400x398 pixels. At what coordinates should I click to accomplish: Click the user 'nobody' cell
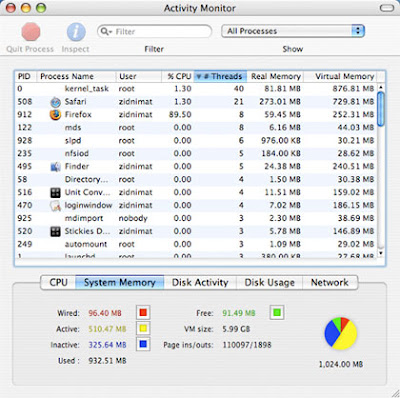pos(133,218)
